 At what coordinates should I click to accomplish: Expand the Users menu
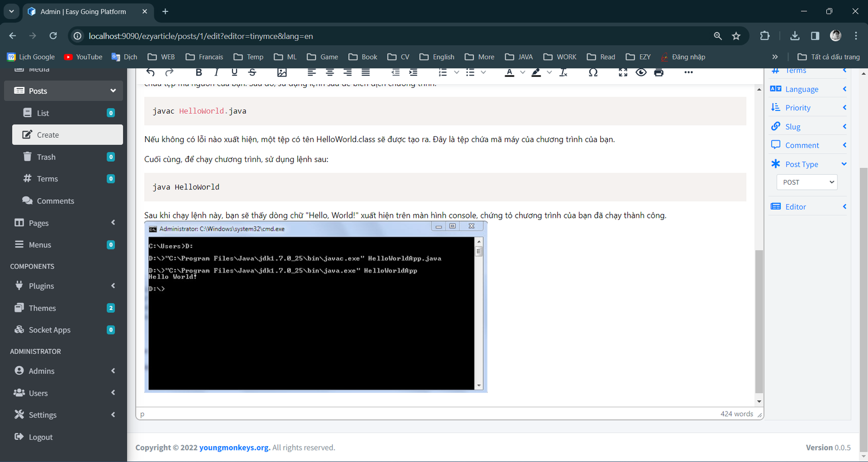(x=64, y=393)
